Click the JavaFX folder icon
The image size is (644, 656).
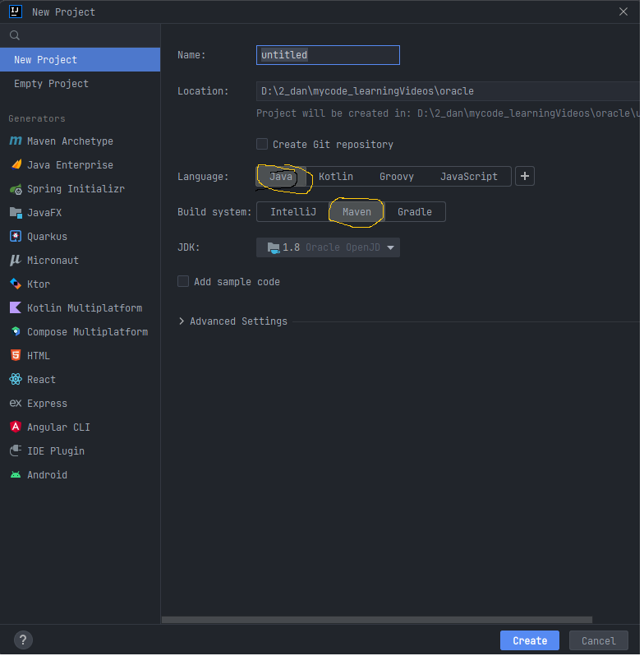16,213
